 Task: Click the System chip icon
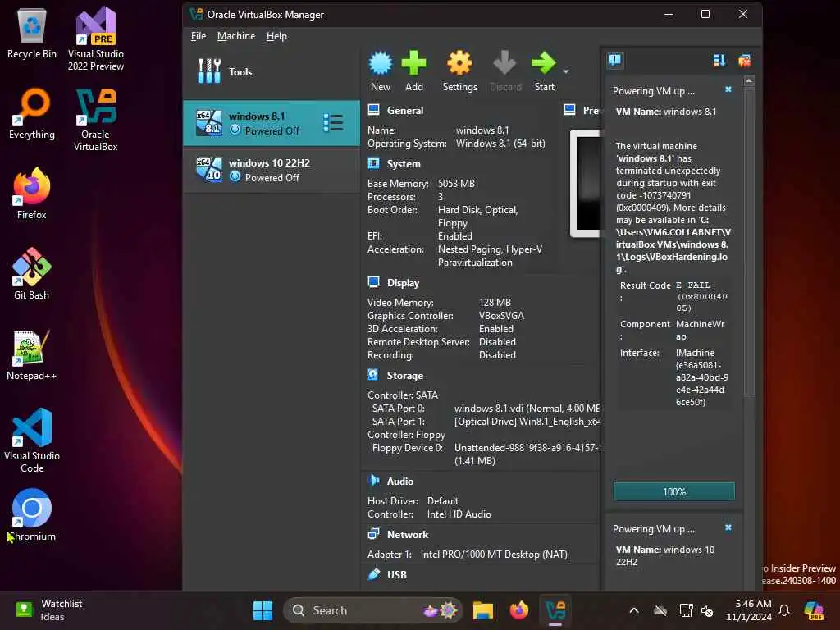point(373,163)
